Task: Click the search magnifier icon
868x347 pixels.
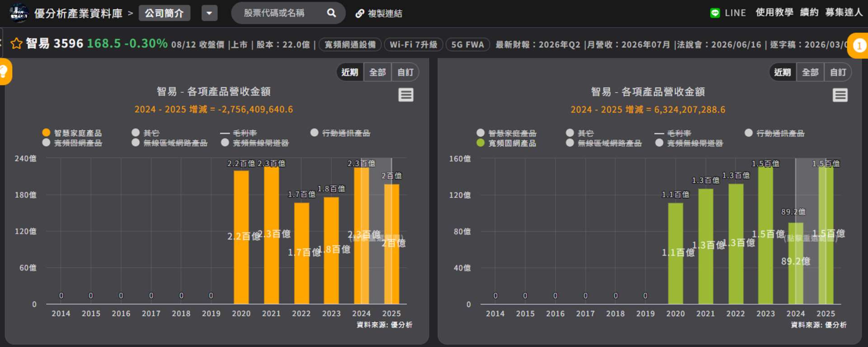Action: (331, 13)
